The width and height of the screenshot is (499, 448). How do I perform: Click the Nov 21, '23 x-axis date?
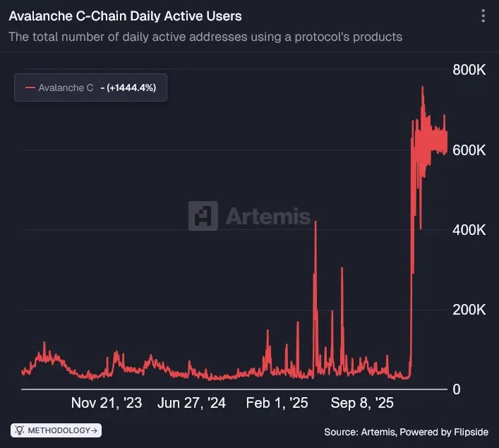107,403
